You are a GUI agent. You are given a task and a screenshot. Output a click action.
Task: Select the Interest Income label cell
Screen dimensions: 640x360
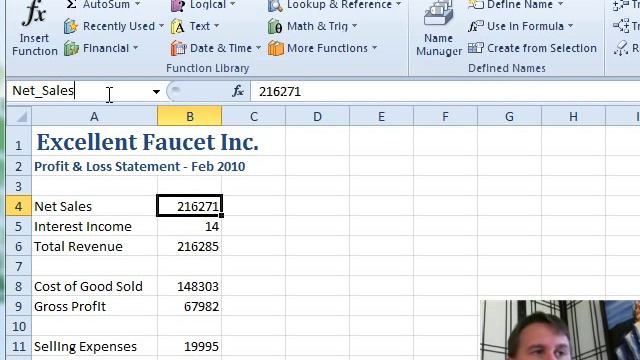point(94,227)
